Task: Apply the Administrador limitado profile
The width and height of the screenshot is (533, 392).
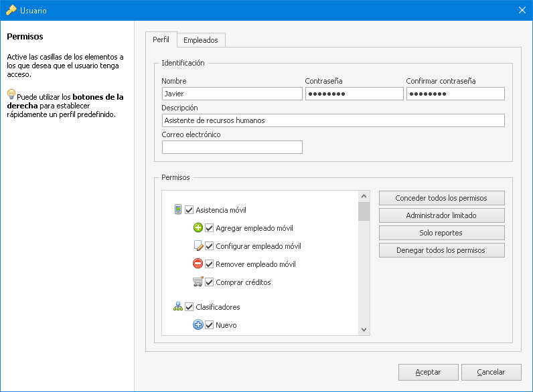Action: pos(441,215)
